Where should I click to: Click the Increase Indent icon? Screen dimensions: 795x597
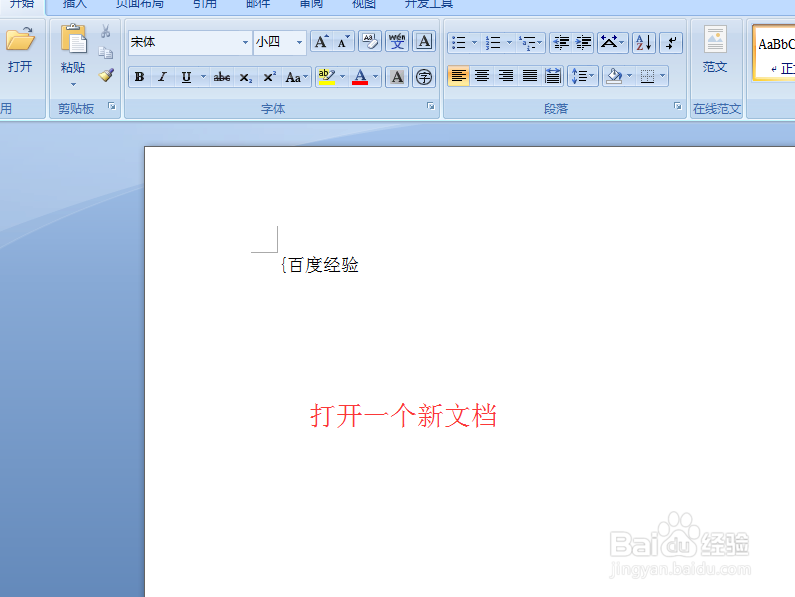[583, 43]
